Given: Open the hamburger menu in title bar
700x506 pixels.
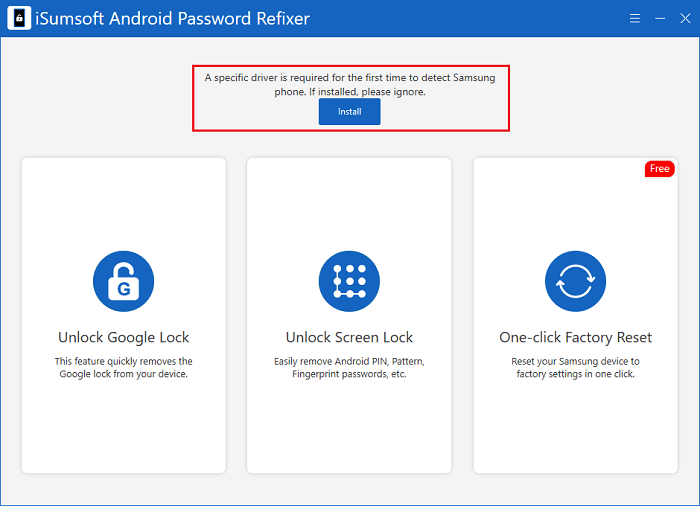Looking at the screenshot, I should point(634,18).
